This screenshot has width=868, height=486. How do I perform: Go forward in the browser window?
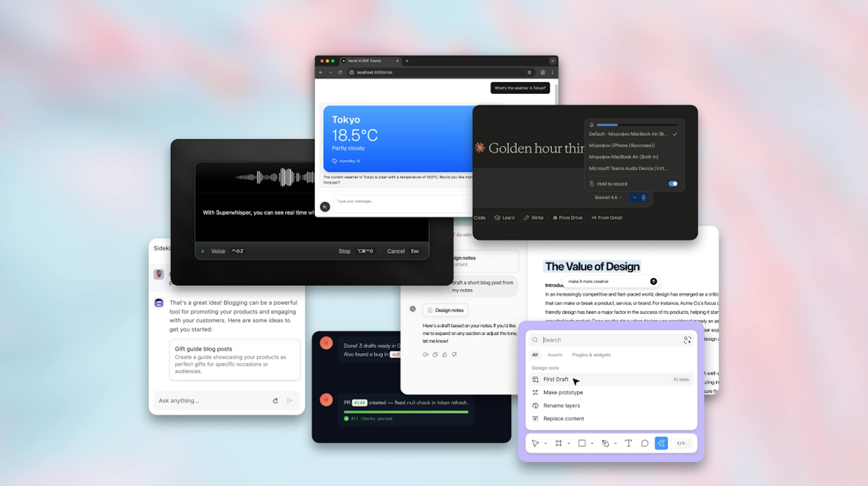pos(330,72)
